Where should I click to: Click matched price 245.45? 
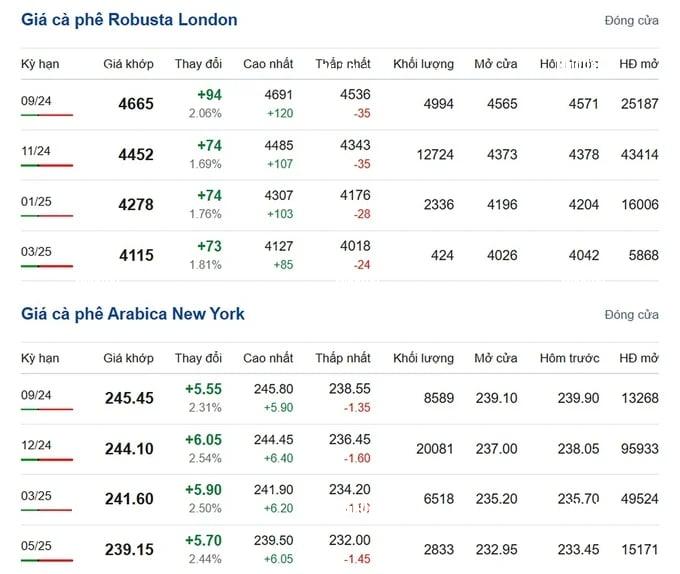click(x=129, y=398)
